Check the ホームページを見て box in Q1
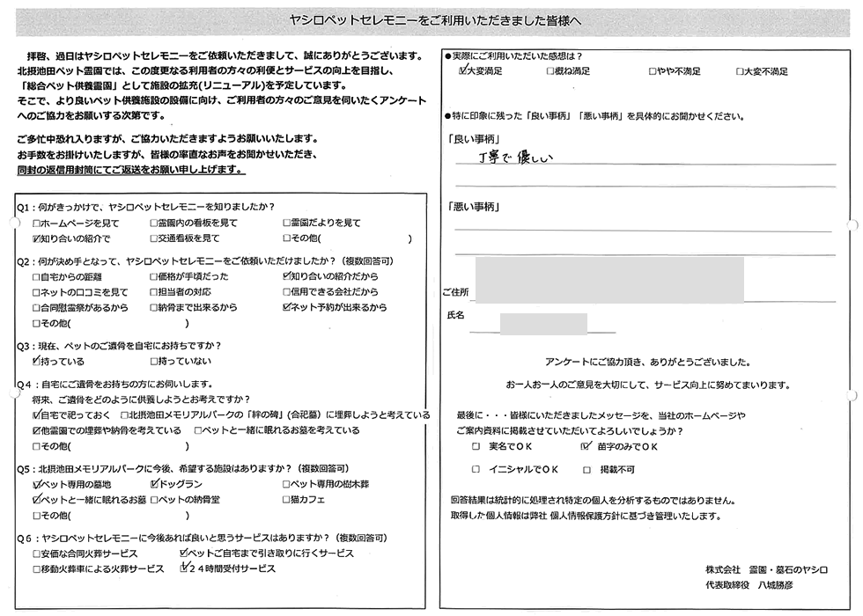 [x=36, y=224]
